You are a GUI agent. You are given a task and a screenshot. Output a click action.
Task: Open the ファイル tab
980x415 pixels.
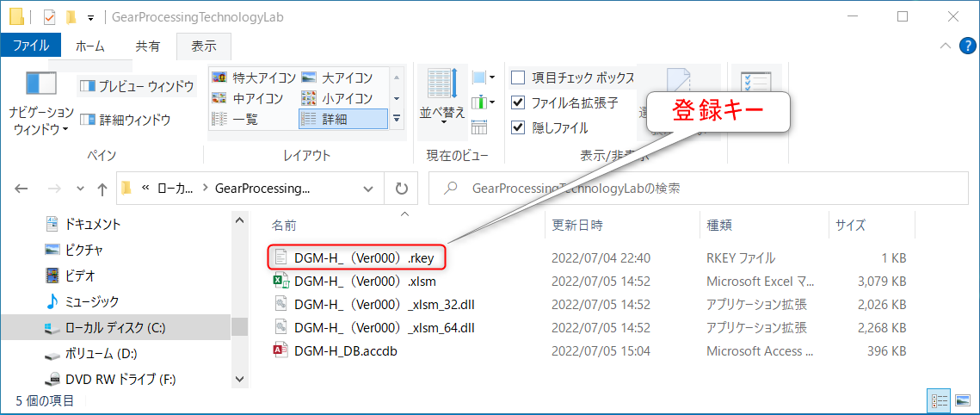point(31,46)
